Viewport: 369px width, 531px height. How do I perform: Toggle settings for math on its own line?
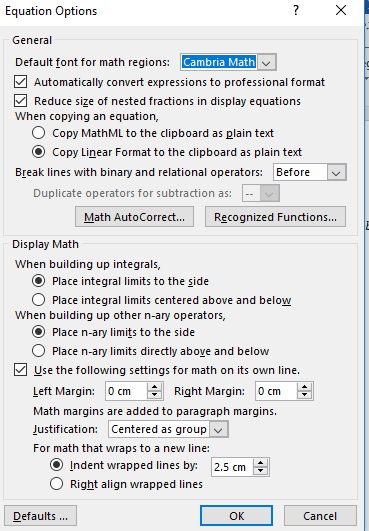pos(21,370)
